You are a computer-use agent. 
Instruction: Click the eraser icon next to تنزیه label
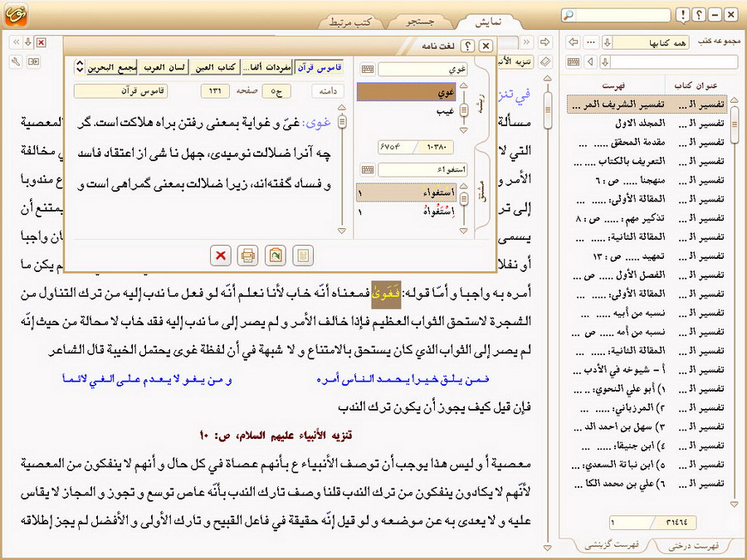coord(545,61)
